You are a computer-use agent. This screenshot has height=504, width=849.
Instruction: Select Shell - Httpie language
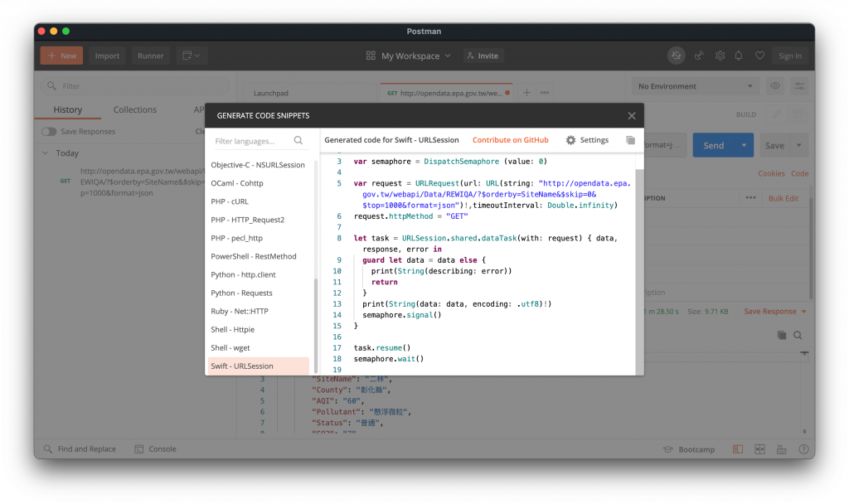[x=258, y=330]
